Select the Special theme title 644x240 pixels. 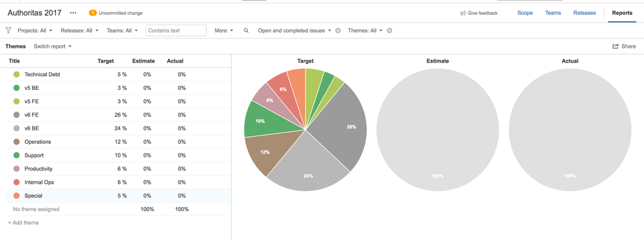coord(34,195)
